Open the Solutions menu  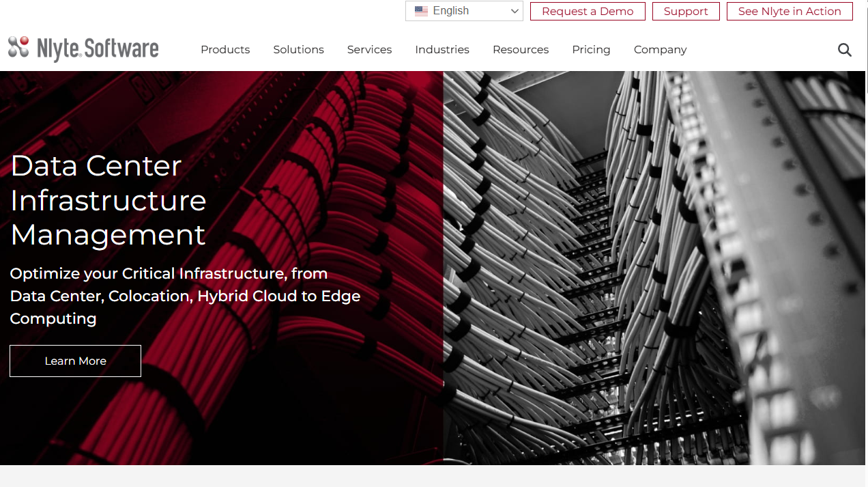click(298, 50)
